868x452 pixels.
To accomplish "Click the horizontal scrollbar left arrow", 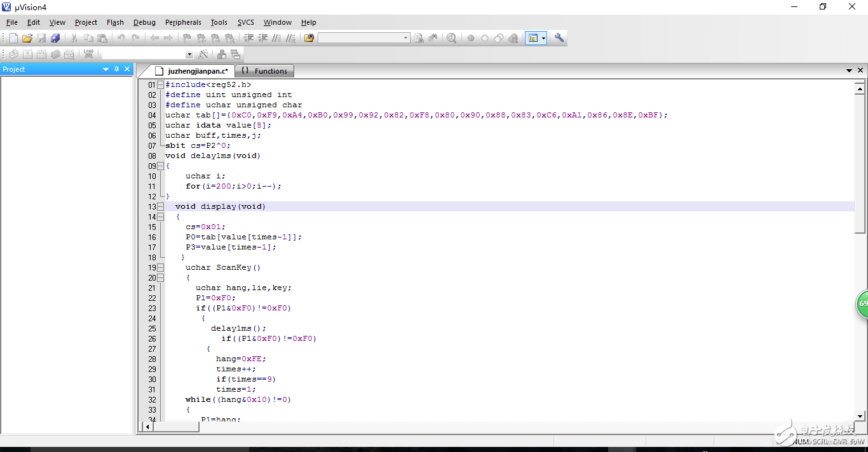I will [x=148, y=427].
